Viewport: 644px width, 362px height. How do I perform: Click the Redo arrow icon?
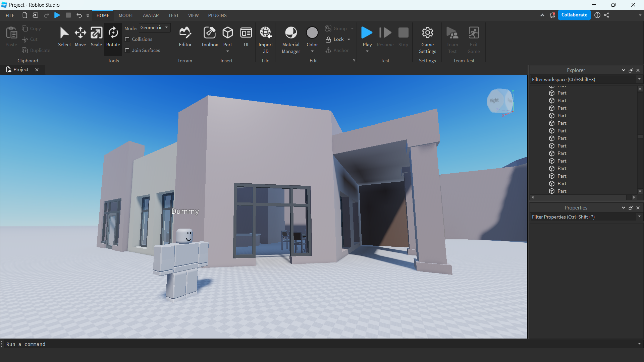(x=47, y=15)
